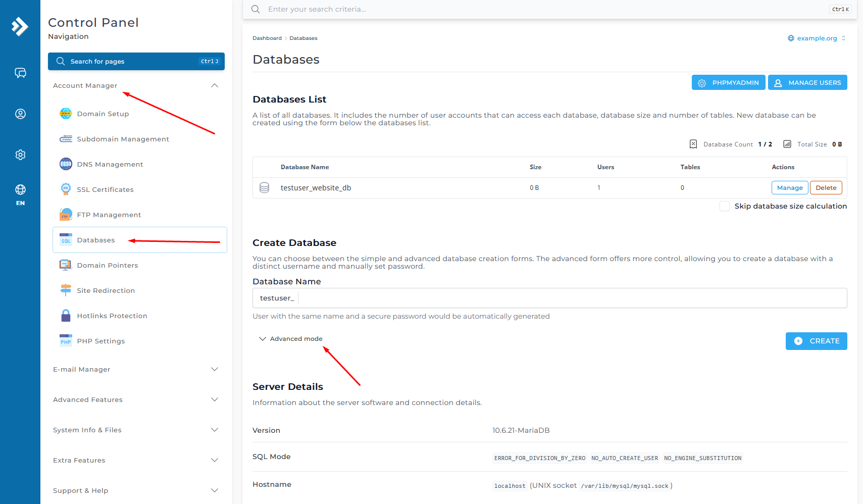Click into the Database Name input field
Image resolution: width=863 pixels, height=504 pixels.
pyautogui.click(x=571, y=298)
